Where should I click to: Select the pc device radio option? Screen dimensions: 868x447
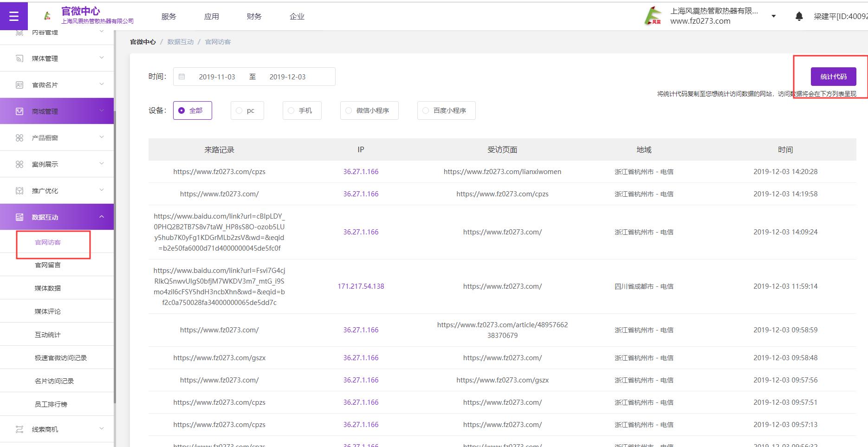pos(247,110)
